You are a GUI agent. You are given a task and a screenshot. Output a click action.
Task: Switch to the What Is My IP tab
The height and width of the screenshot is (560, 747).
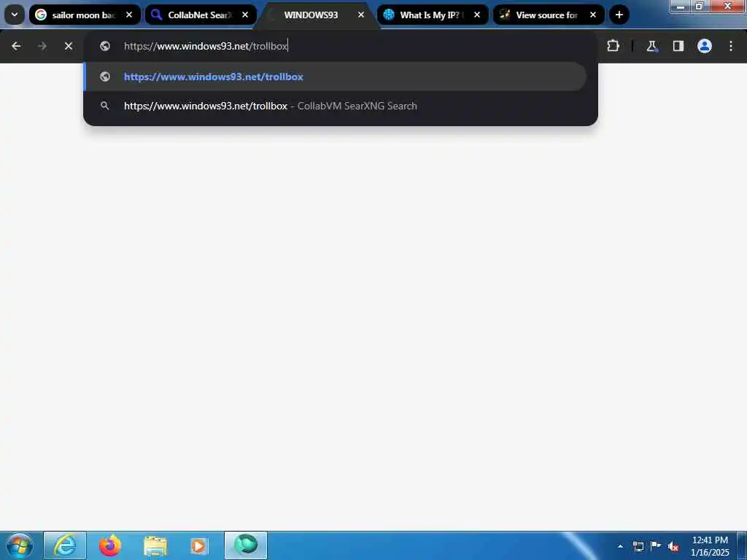click(433, 15)
